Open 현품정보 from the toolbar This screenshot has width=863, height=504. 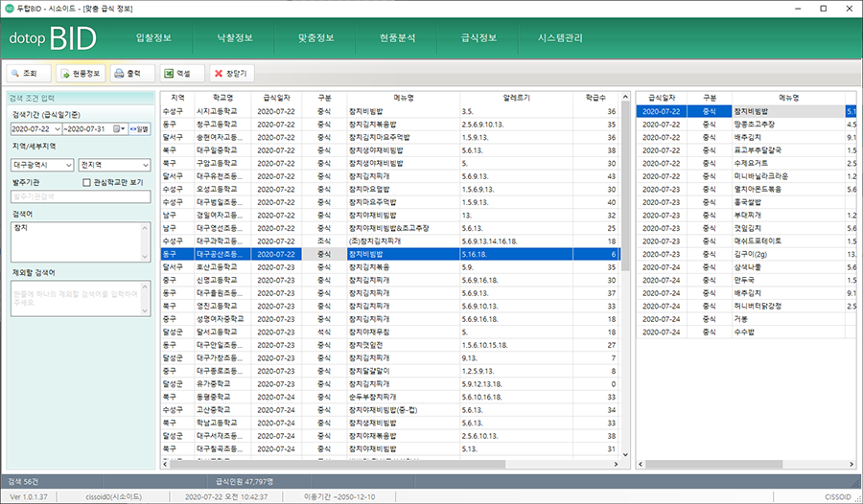tap(80, 73)
